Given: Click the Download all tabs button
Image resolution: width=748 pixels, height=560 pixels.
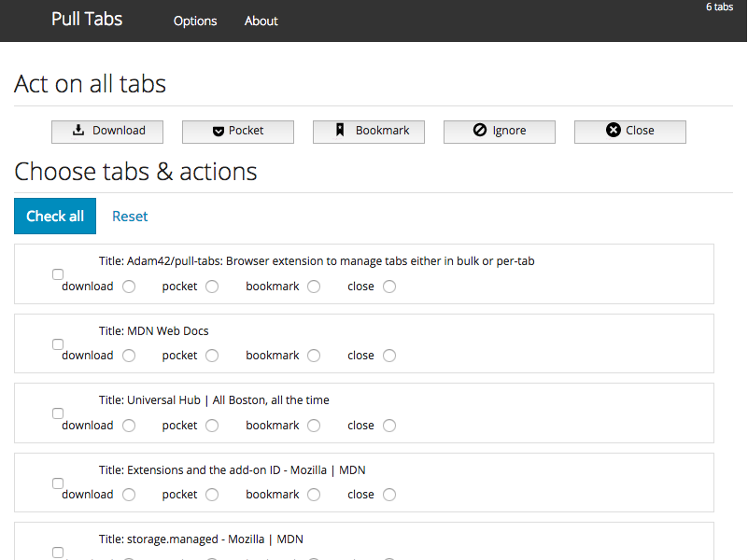Looking at the screenshot, I should pyautogui.click(x=107, y=132).
